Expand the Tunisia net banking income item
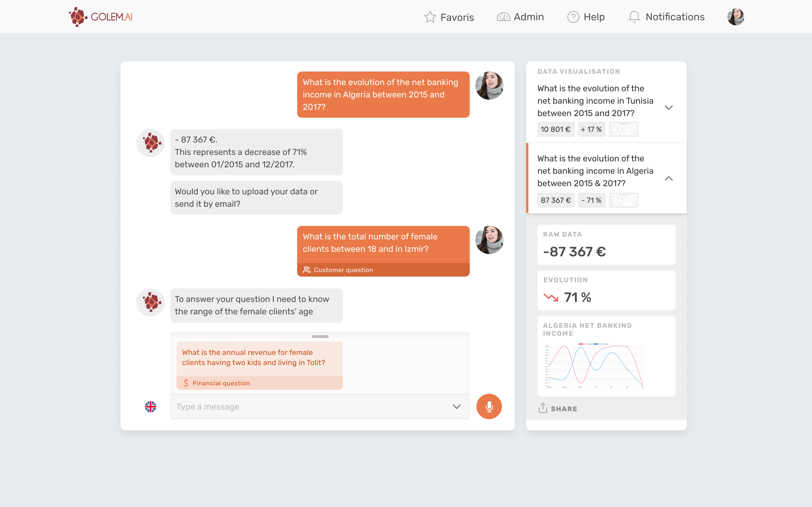The height and width of the screenshot is (507, 812). point(668,108)
